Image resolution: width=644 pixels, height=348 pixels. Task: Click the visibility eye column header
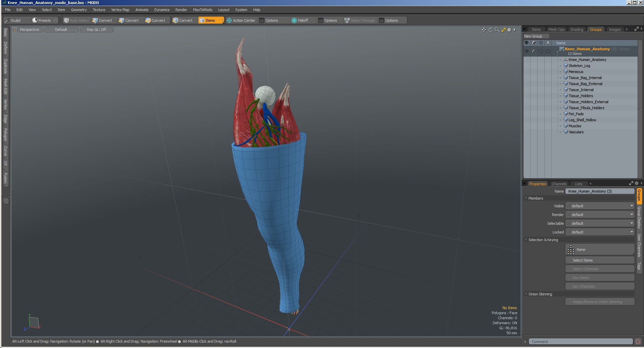coord(527,43)
